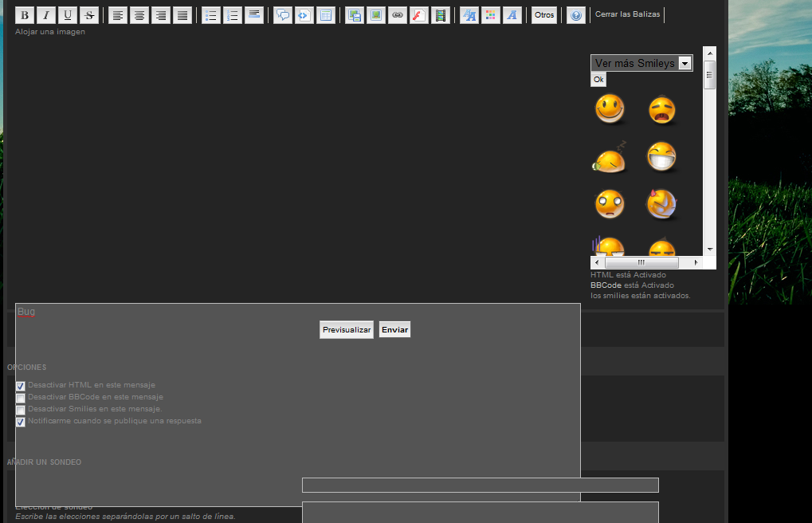This screenshot has width=812, height=523.
Task: Insert the sleeping smiley with zzz
Action: (x=610, y=157)
